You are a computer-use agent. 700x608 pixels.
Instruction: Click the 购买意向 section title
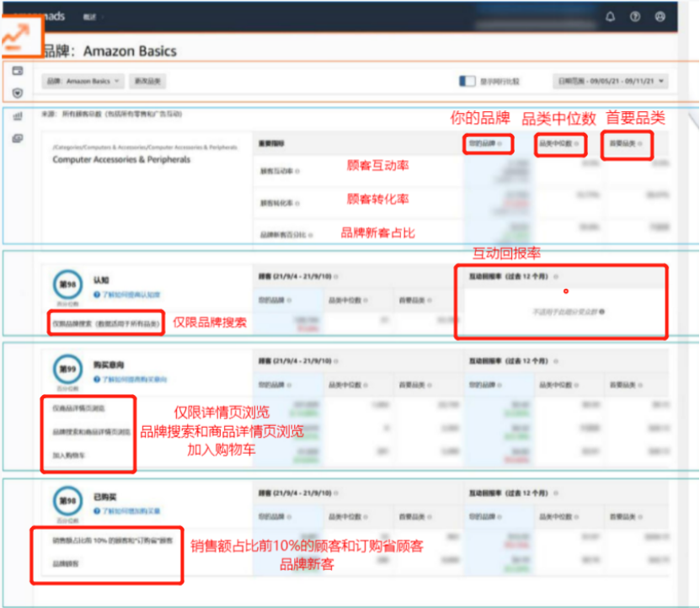click(109, 365)
